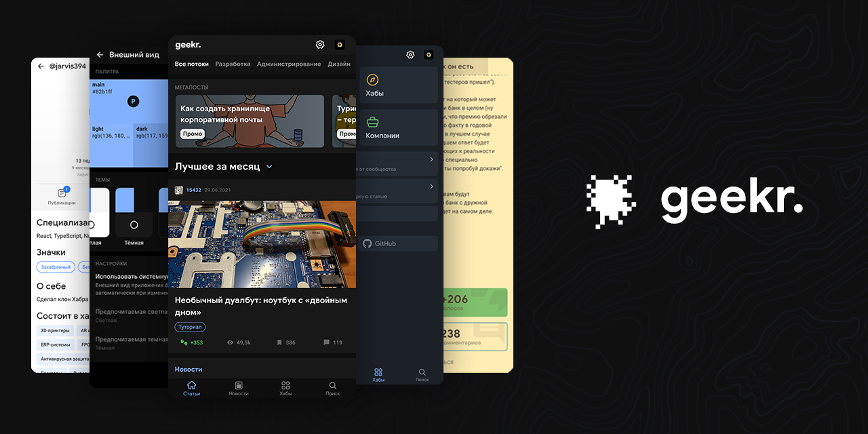This screenshot has width=868, height=434.
Task: Open the Компании briefcase card
Action: pyautogui.click(x=399, y=127)
